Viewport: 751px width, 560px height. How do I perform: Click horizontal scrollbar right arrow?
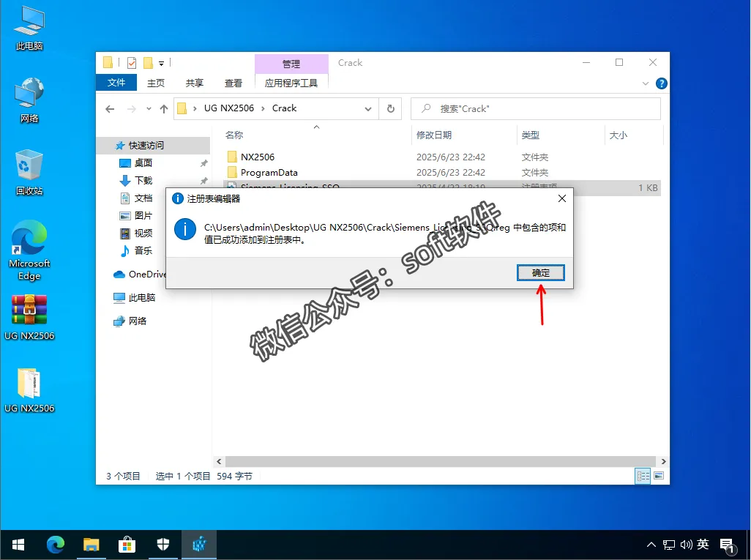(x=663, y=461)
